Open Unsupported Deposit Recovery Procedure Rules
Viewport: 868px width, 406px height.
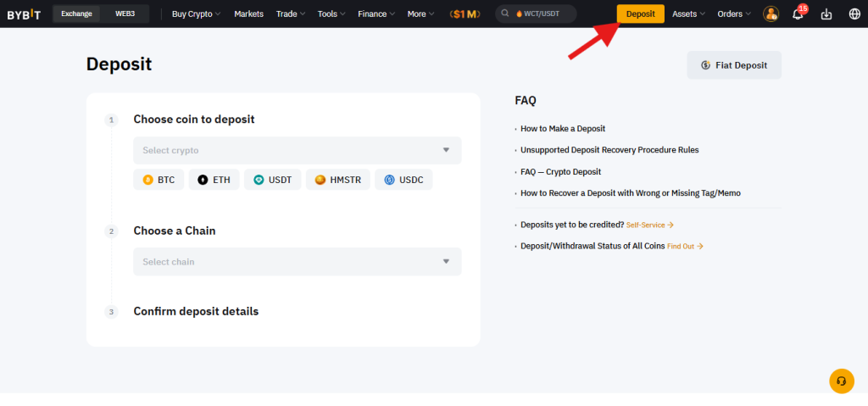tap(609, 150)
